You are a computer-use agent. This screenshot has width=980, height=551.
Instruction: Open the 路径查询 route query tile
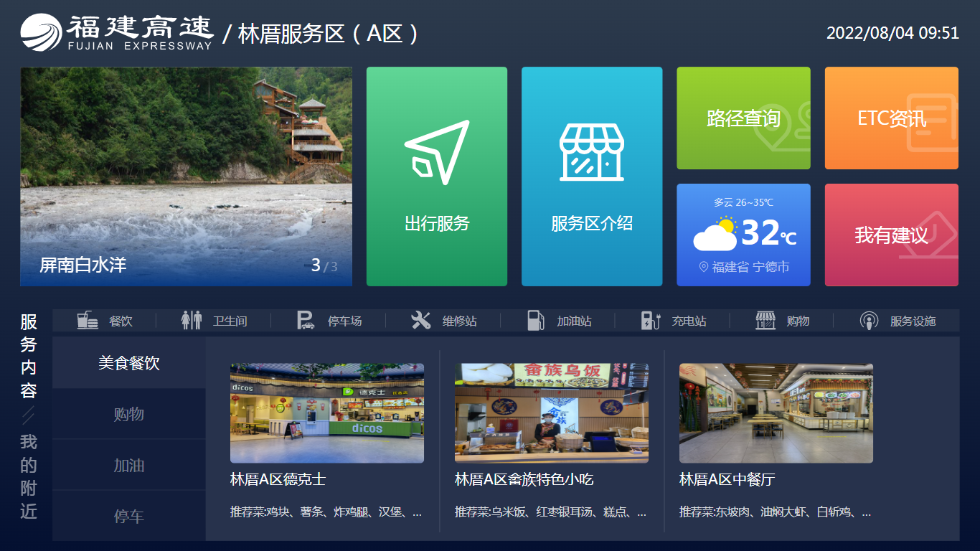tap(743, 118)
